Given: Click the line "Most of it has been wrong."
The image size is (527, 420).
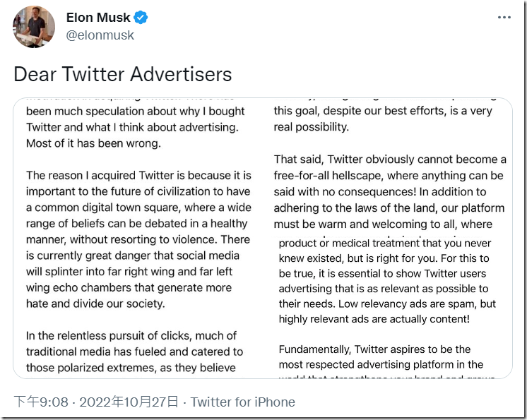Looking at the screenshot, I should click(x=94, y=143).
